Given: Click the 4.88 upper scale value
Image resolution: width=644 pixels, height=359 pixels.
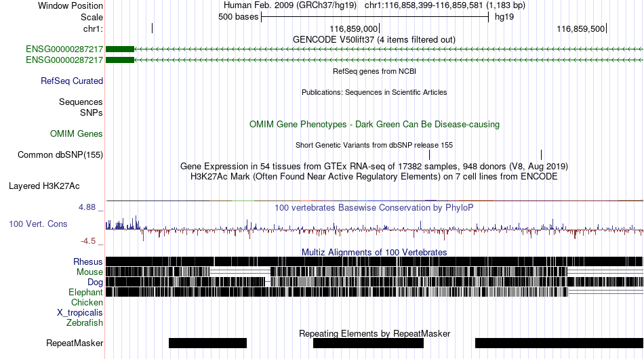Looking at the screenshot, I should click(x=87, y=207).
